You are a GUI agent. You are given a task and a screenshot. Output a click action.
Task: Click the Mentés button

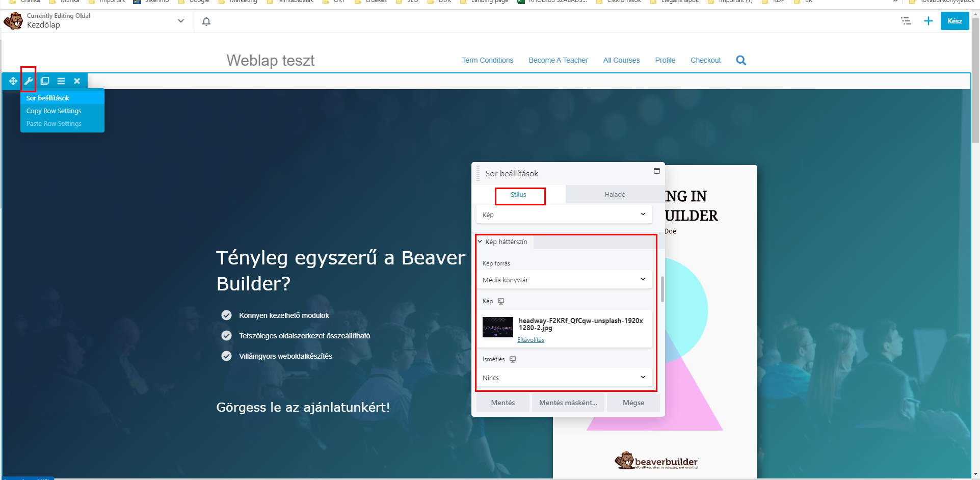[503, 403]
